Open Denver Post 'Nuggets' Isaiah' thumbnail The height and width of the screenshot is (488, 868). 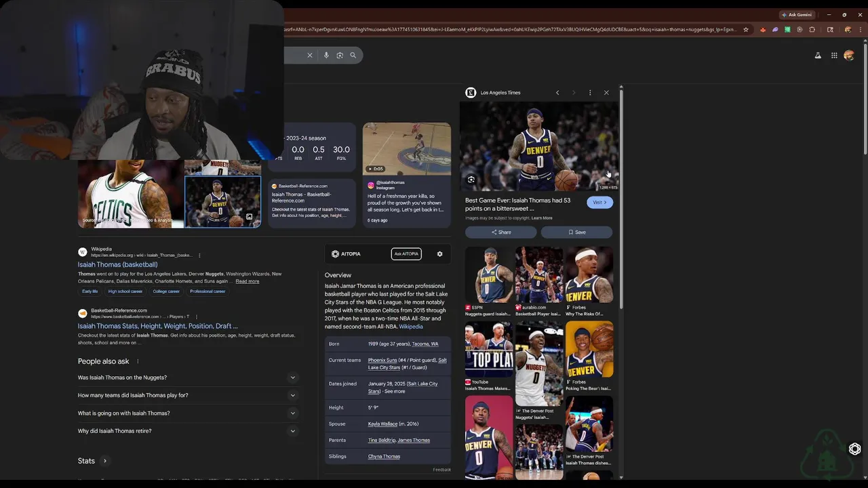click(x=539, y=363)
